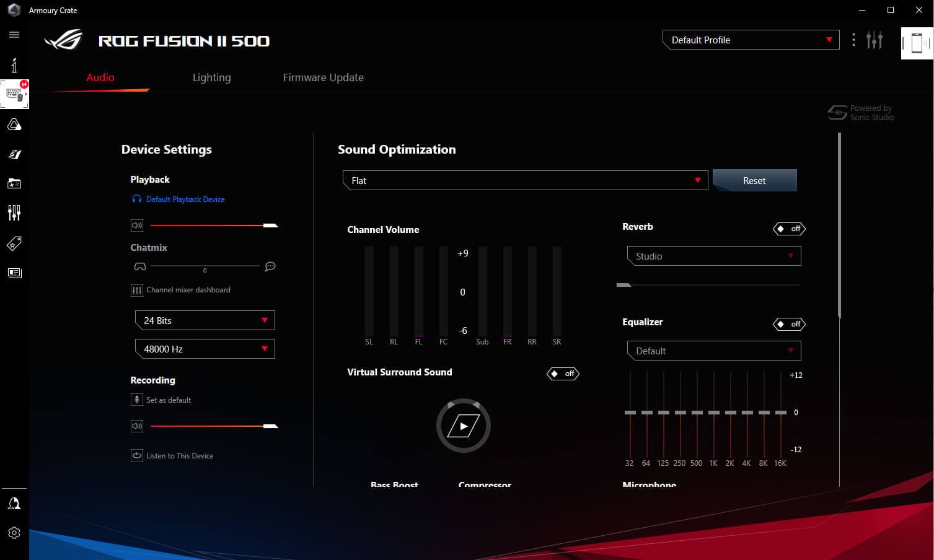Viewport: 934px width, 560px height.
Task: Open the Game Library folder icon
Action: click(14, 183)
